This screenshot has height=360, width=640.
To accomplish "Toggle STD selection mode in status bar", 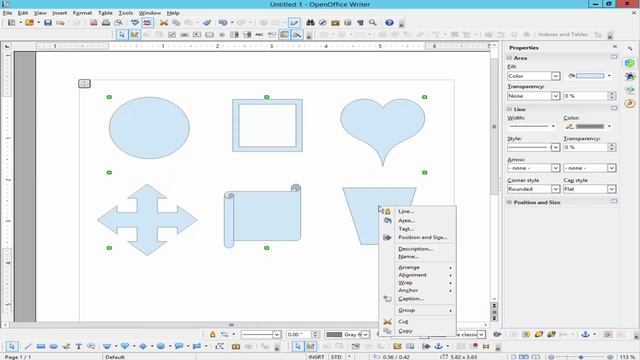I will [x=336, y=357].
